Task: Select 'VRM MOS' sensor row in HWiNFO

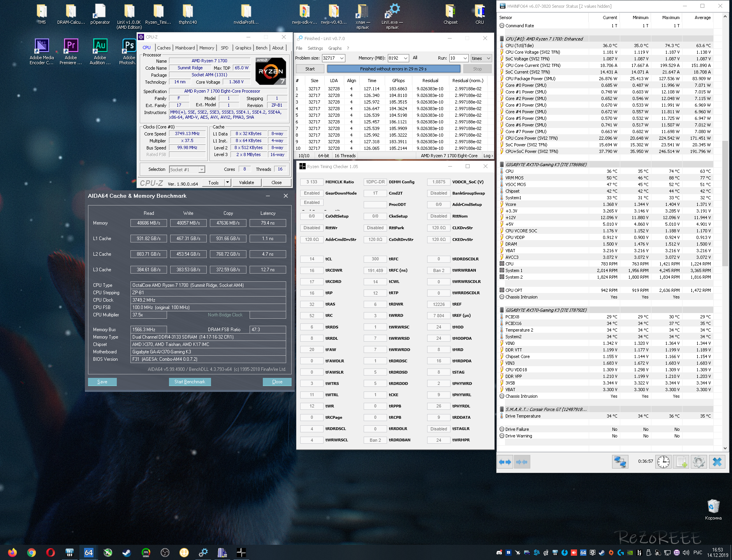Action: [x=607, y=178]
